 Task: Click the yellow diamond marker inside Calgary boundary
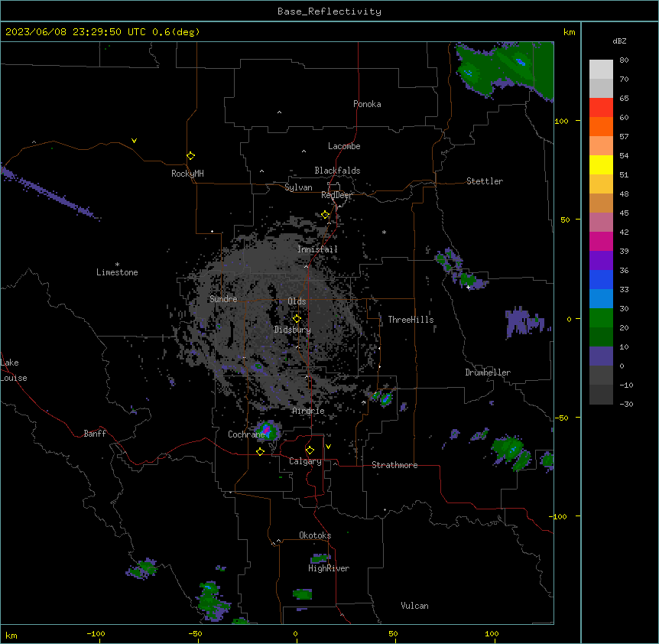pos(310,450)
